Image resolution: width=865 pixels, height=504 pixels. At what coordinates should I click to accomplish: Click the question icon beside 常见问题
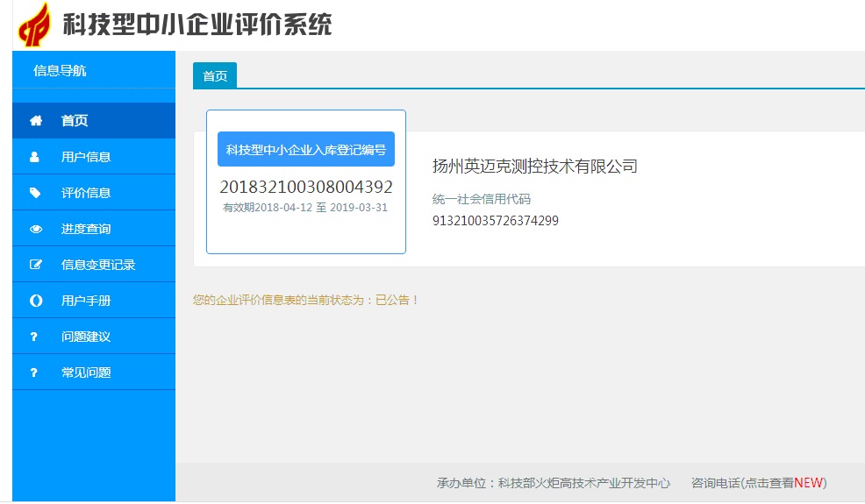point(35,373)
